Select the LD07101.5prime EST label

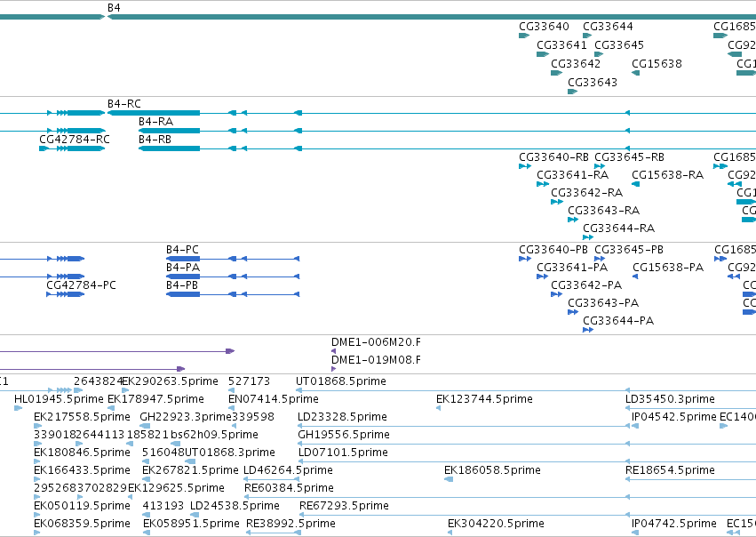(x=343, y=453)
